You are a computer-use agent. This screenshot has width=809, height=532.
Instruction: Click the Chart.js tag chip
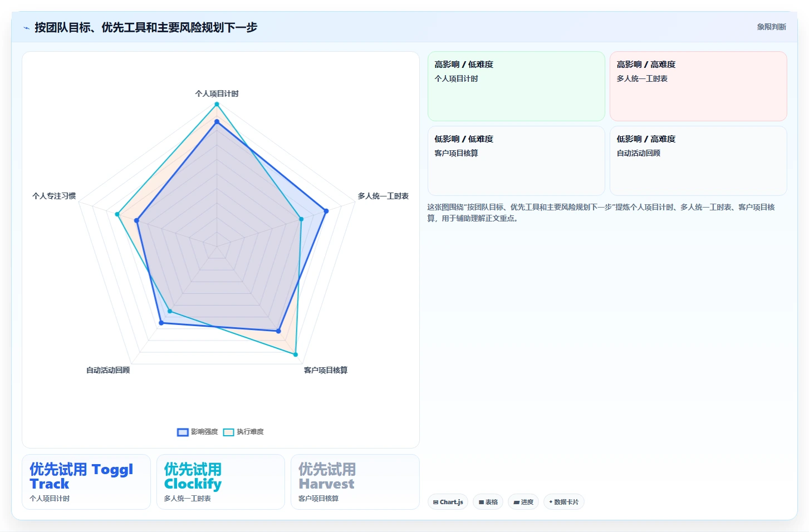click(448, 502)
